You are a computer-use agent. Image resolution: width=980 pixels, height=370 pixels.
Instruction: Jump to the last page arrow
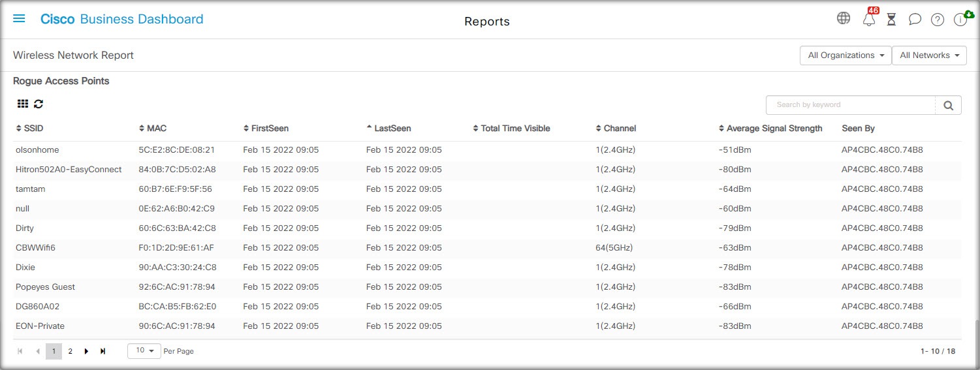(x=103, y=351)
